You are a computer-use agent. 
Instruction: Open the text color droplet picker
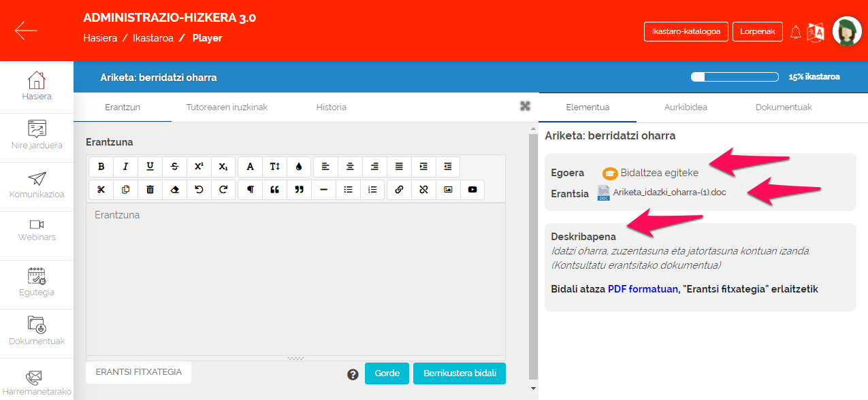(x=299, y=167)
